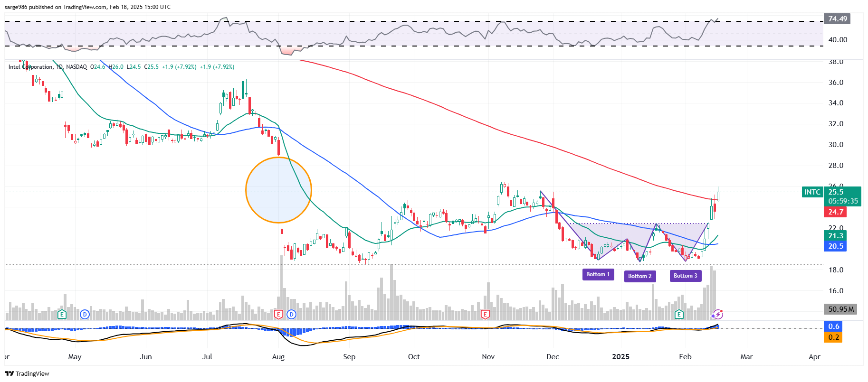This screenshot has height=382, width=868.
Task: Select the red earnings marker near November
Action: pyautogui.click(x=485, y=314)
